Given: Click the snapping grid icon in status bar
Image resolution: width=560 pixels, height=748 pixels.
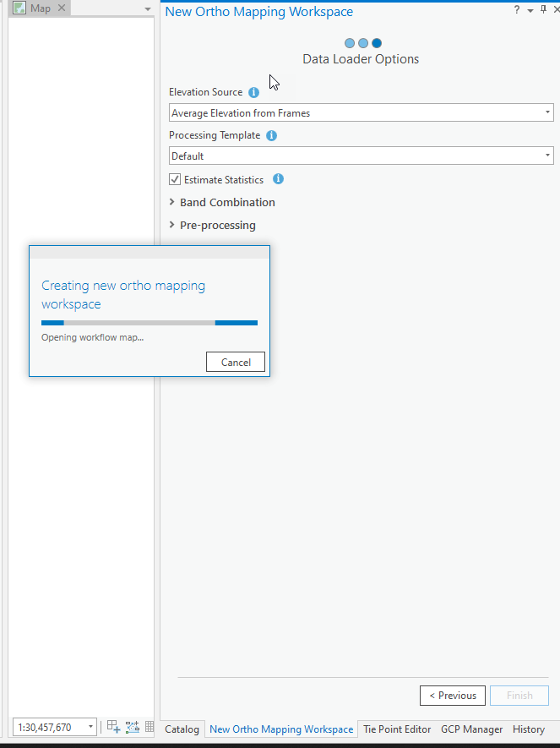Looking at the screenshot, I should click(114, 727).
